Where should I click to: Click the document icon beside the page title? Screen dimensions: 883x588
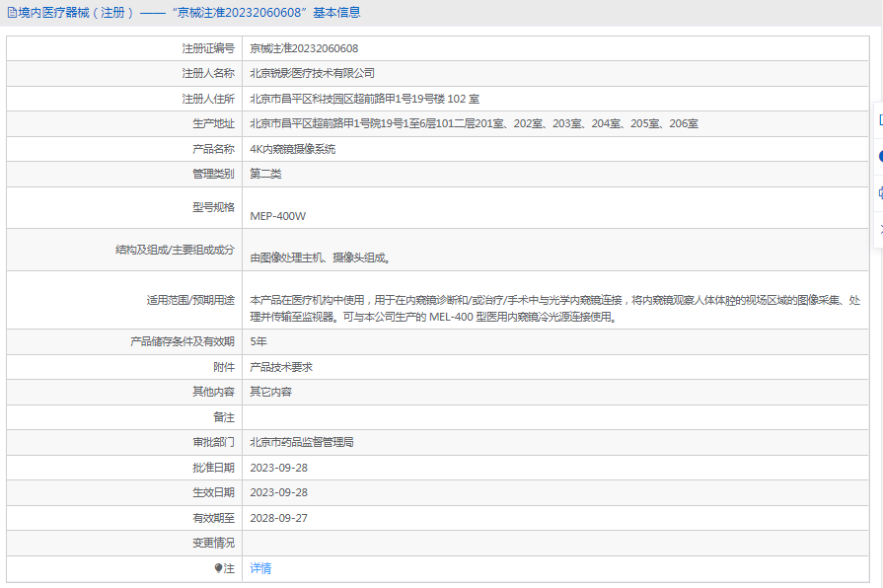(12, 13)
